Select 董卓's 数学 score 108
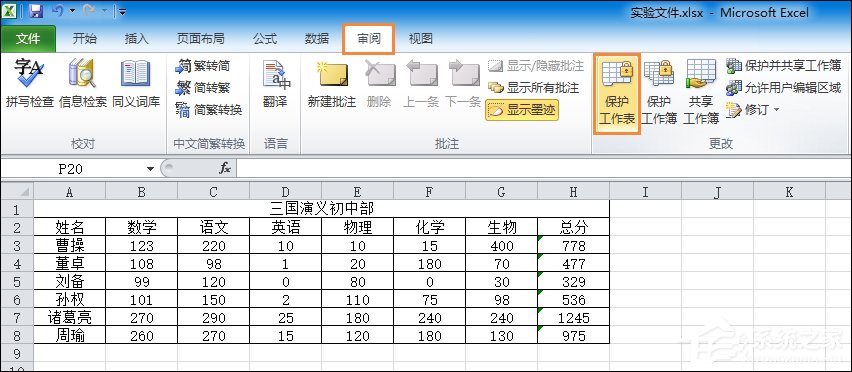The width and height of the screenshot is (852, 372). [x=141, y=263]
